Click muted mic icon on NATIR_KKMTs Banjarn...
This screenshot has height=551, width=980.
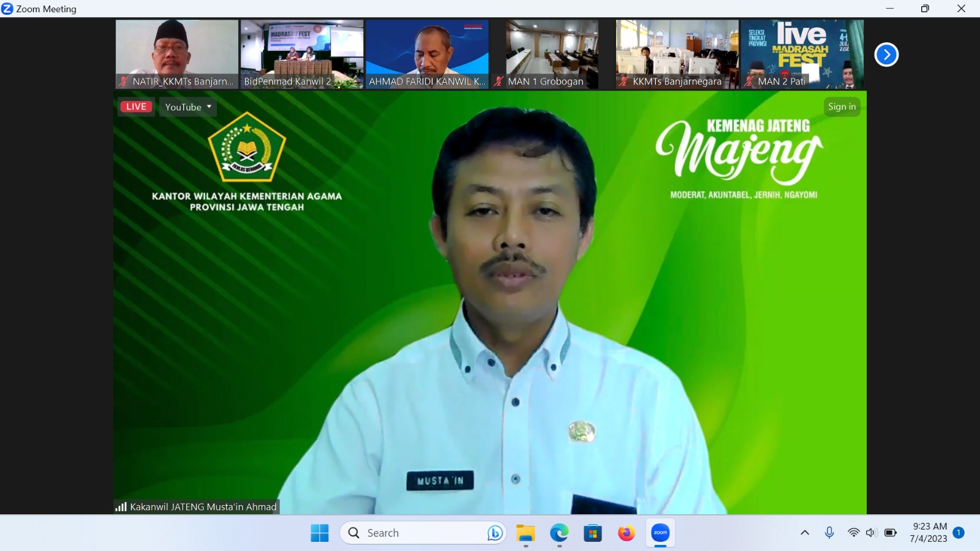click(124, 81)
